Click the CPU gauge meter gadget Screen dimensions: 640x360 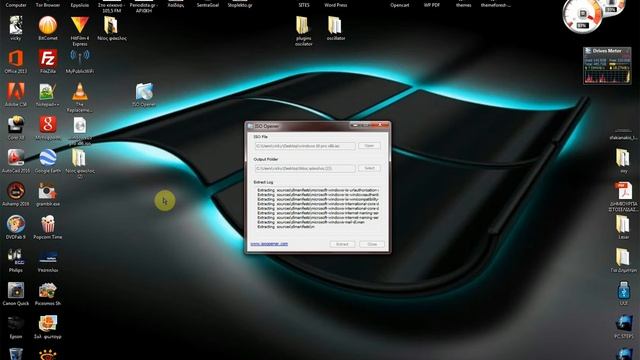pos(582,16)
